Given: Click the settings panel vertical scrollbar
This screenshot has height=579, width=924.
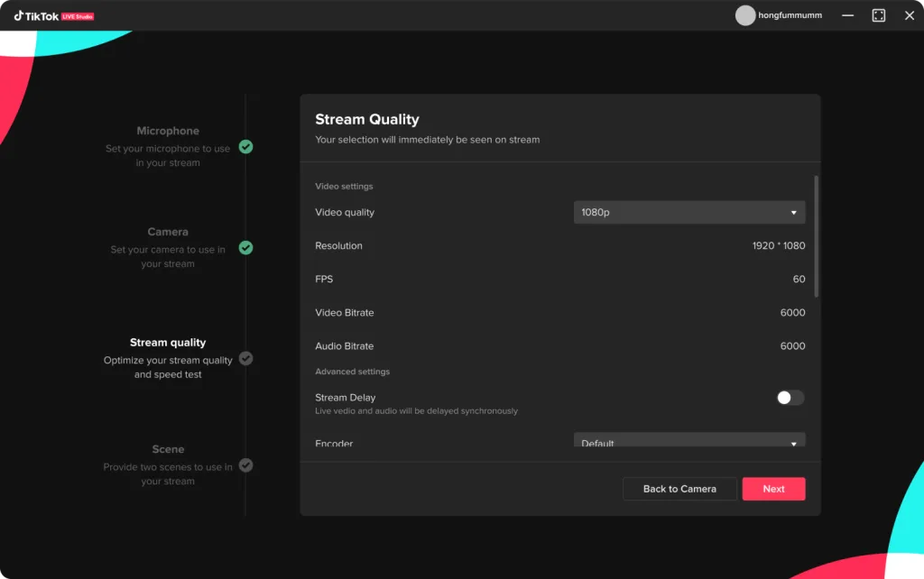Looking at the screenshot, I should (x=817, y=236).
